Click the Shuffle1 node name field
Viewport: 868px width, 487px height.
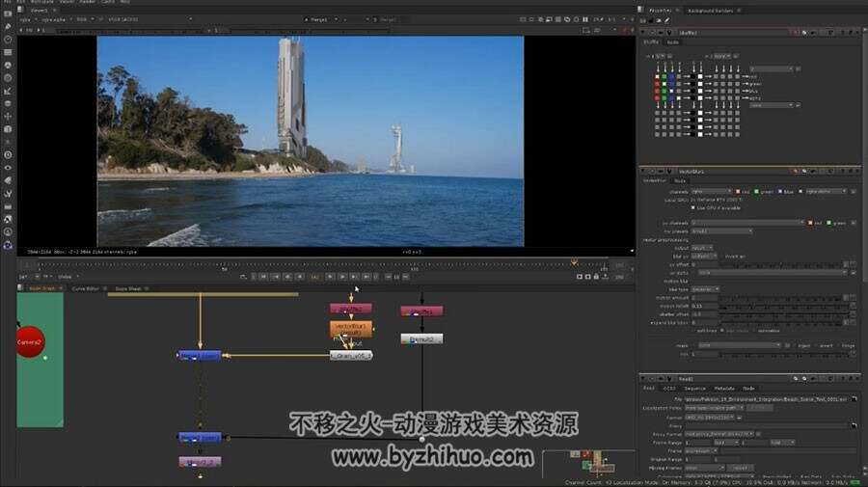tap(734, 33)
